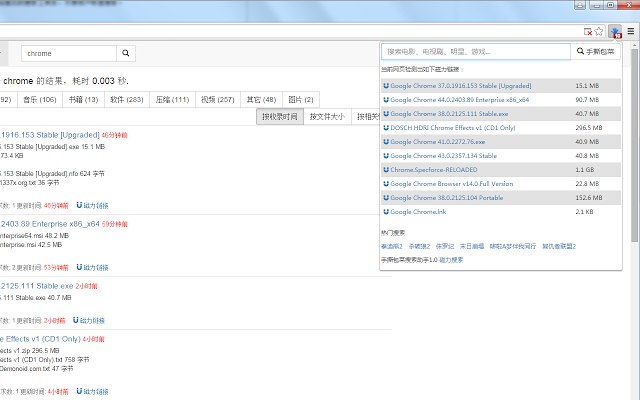The width and height of the screenshot is (640, 400).
Task: Click the '耗时 0.003 秒' result summary text
Action: click(100, 81)
